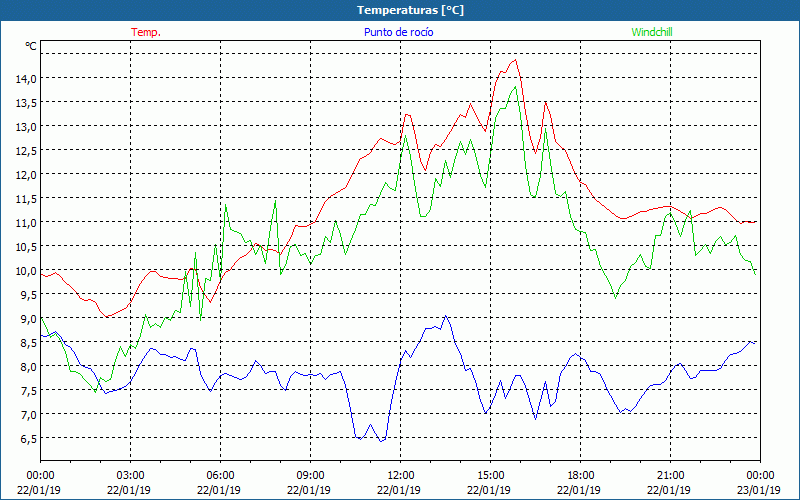The width and height of the screenshot is (800, 500).
Task: Click the 11,0 y-axis value
Action: [x=26, y=222]
